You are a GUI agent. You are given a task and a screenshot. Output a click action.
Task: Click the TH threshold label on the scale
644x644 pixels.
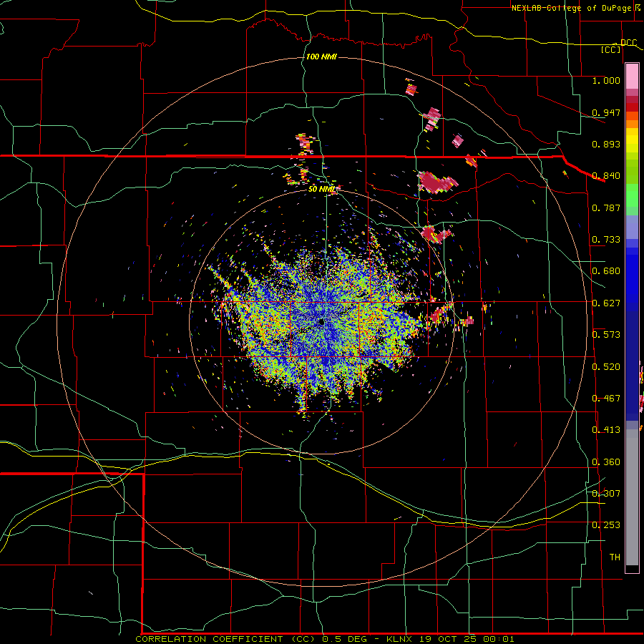(615, 557)
